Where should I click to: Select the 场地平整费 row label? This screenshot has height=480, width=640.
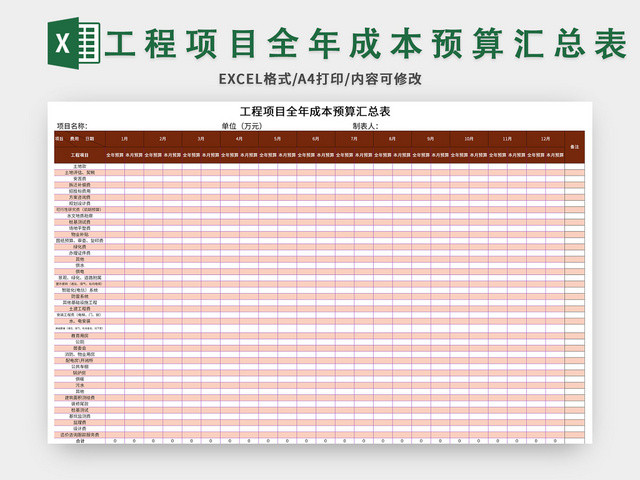point(80,228)
